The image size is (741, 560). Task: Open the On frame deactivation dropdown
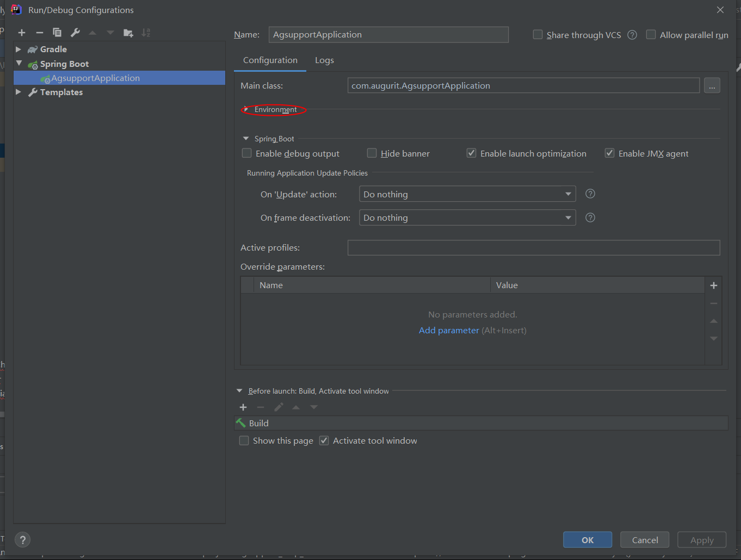click(x=467, y=217)
